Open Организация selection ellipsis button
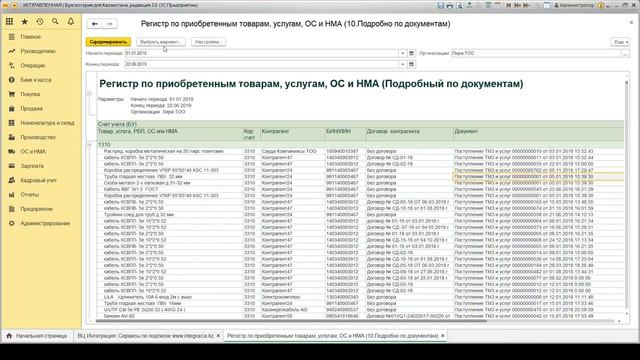640x360 pixels. 625,53
